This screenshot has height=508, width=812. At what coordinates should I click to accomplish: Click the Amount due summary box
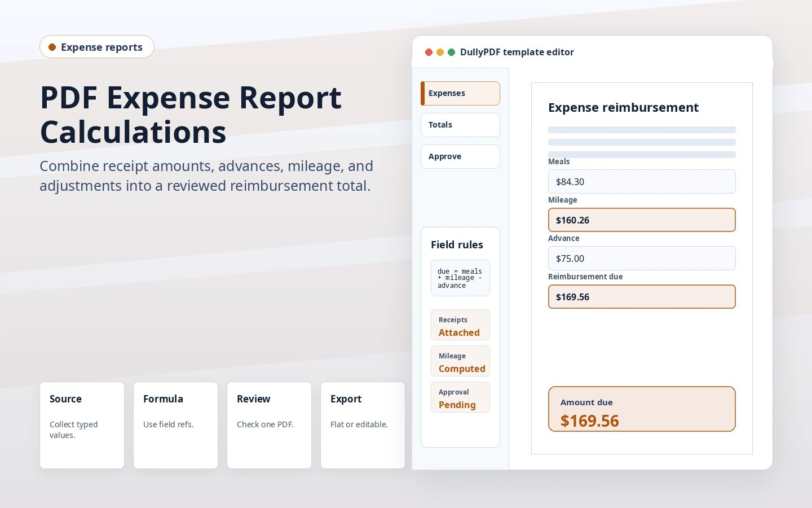(642, 409)
